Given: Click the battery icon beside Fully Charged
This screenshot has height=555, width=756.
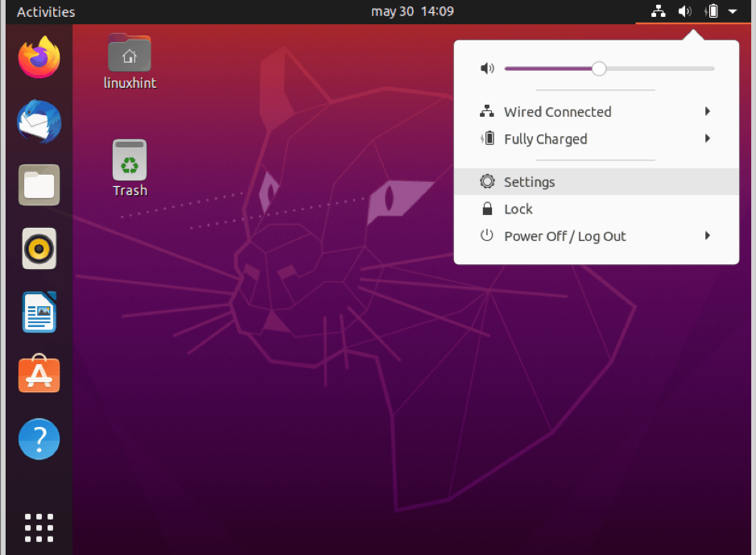Looking at the screenshot, I should pyautogui.click(x=487, y=139).
